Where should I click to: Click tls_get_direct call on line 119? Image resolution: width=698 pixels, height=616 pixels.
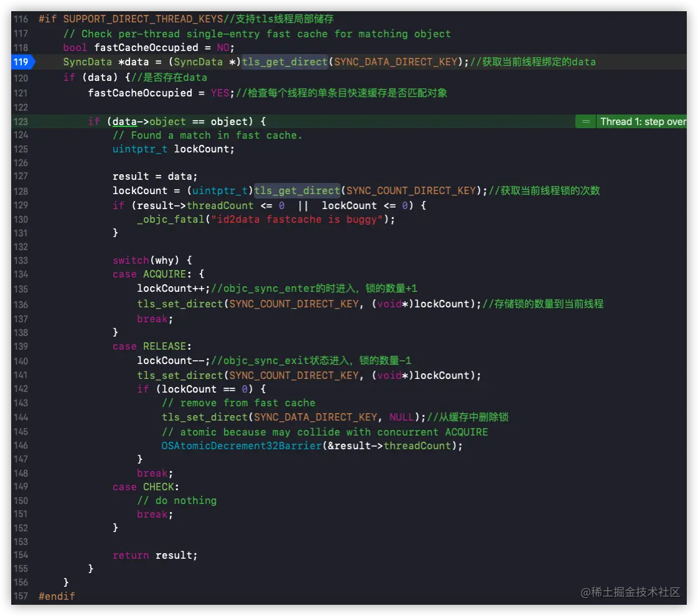[x=285, y=62]
